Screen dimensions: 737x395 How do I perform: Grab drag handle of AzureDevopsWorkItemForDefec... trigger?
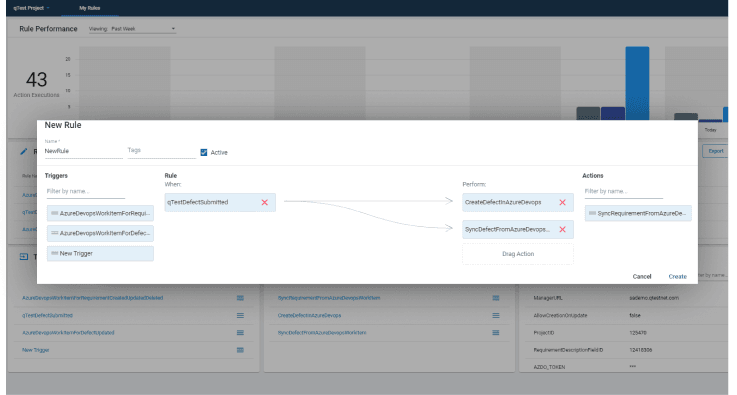(x=55, y=233)
